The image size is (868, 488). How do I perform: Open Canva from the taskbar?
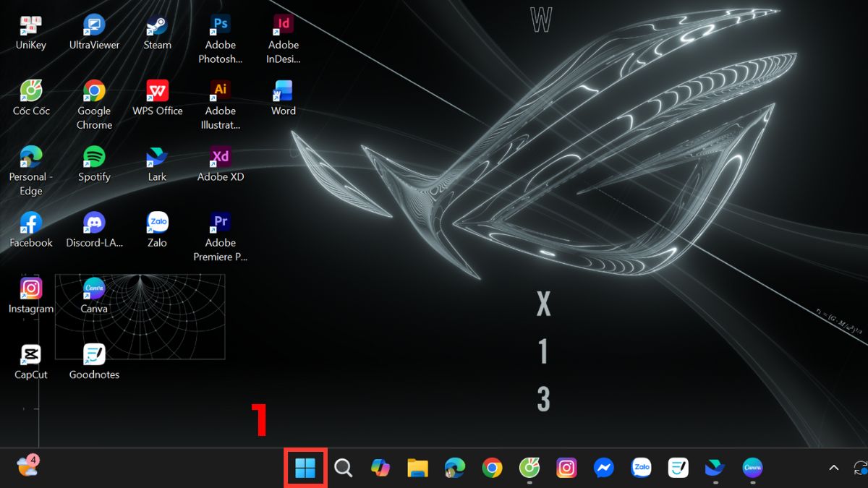(x=752, y=468)
